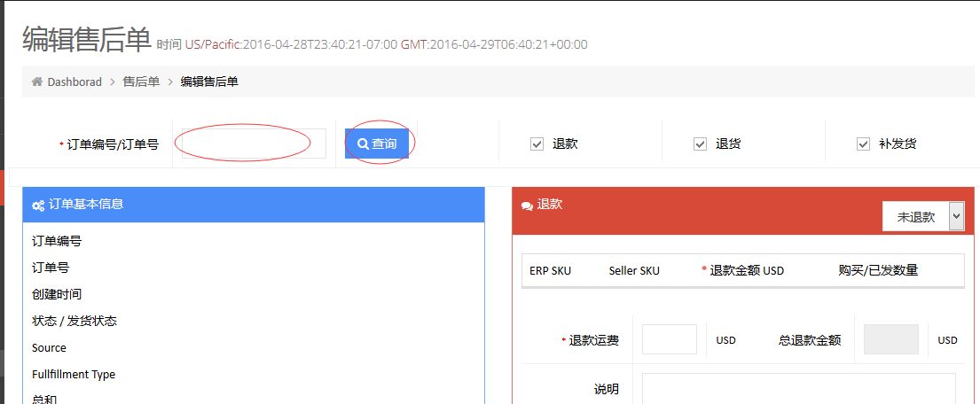Open the 未退款 status dropdown
The height and width of the screenshot is (404, 980).
point(923,217)
